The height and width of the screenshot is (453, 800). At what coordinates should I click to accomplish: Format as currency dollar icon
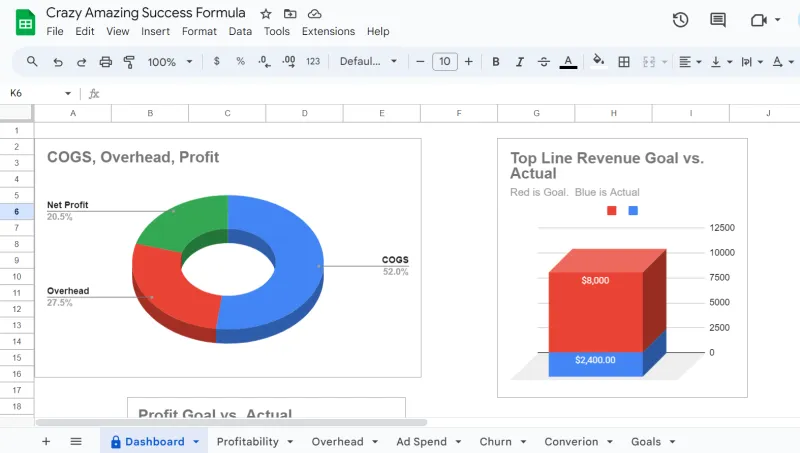(x=216, y=61)
